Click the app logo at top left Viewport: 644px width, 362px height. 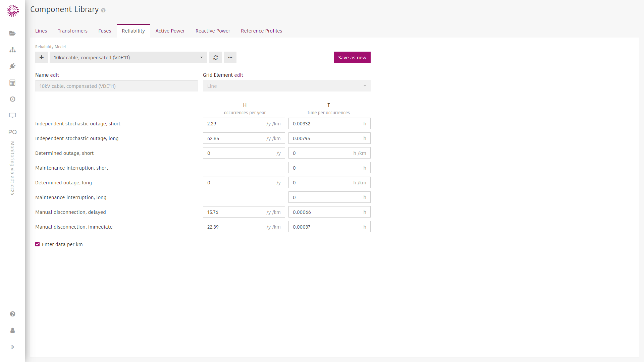point(13,11)
